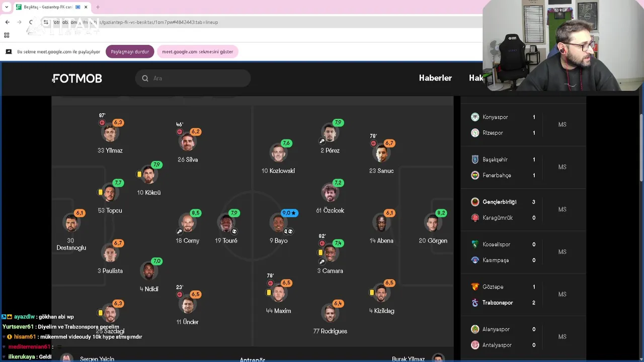The height and width of the screenshot is (362, 644).
Task: Click coach name Sergen Yalçın
Action: coord(97,359)
